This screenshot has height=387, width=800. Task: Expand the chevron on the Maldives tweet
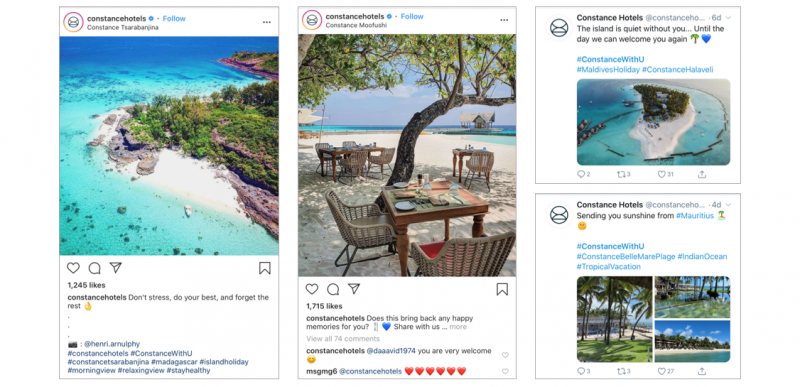pos(728,18)
